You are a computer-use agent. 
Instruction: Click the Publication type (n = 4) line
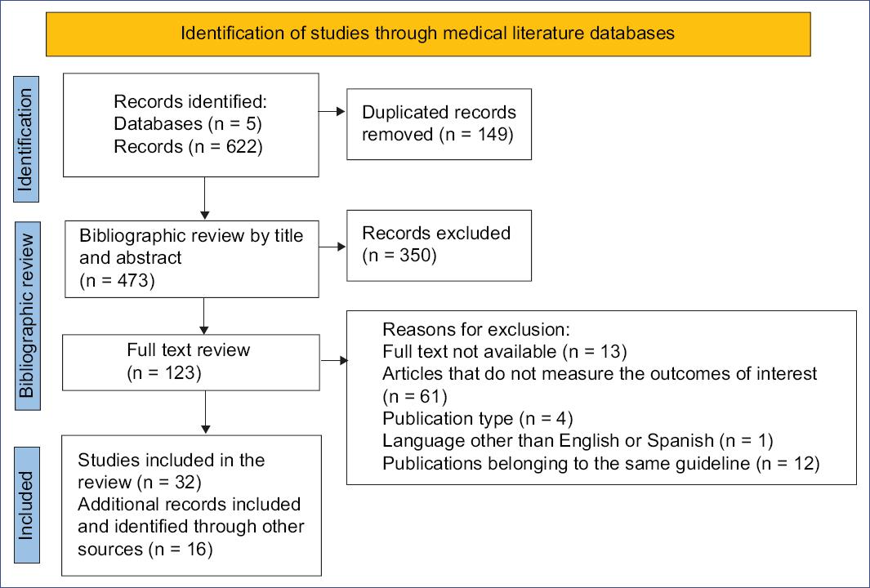tap(478, 419)
